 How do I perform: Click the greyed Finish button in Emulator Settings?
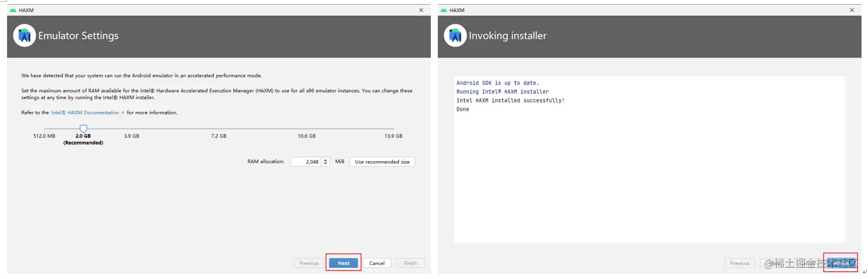pos(410,263)
